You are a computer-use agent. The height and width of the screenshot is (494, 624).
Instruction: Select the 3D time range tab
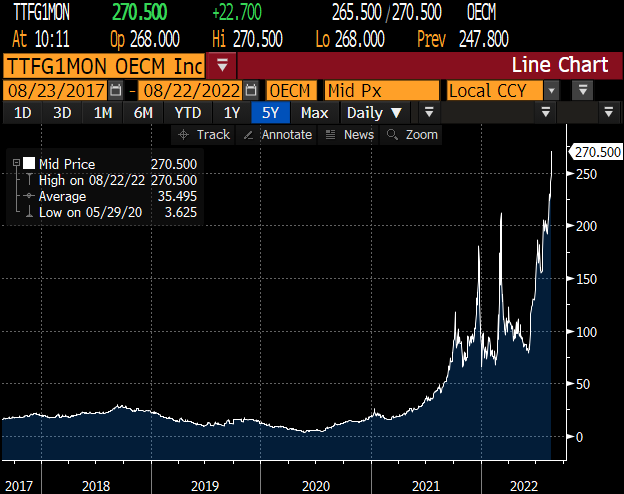click(x=62, y=113)
